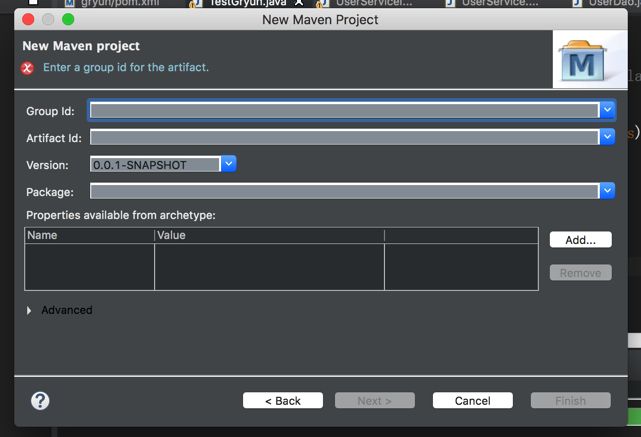Open the UserDao editor tab
The width and height of the screenshot is (641, 437).
pyautogui.click(x=607, y=3)
